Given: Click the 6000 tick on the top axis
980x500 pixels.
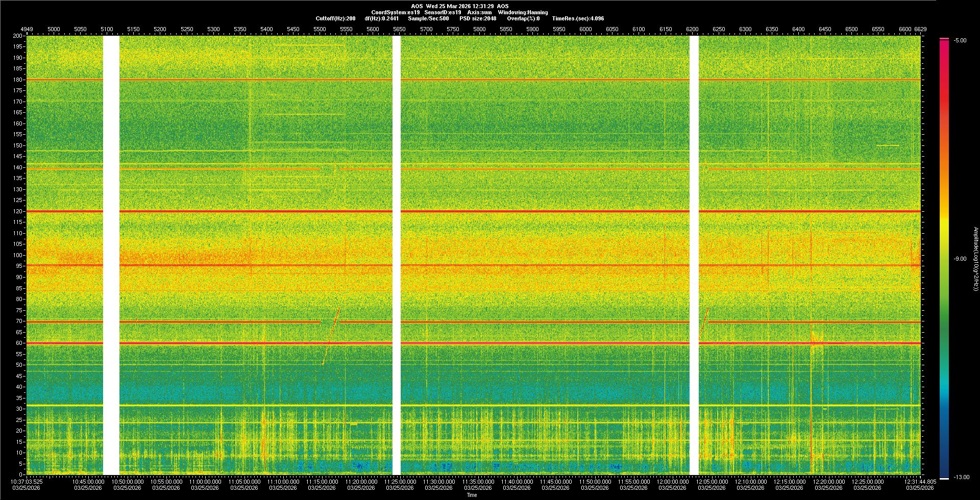Looking at the screenshot, I should [x=585, y=29].
